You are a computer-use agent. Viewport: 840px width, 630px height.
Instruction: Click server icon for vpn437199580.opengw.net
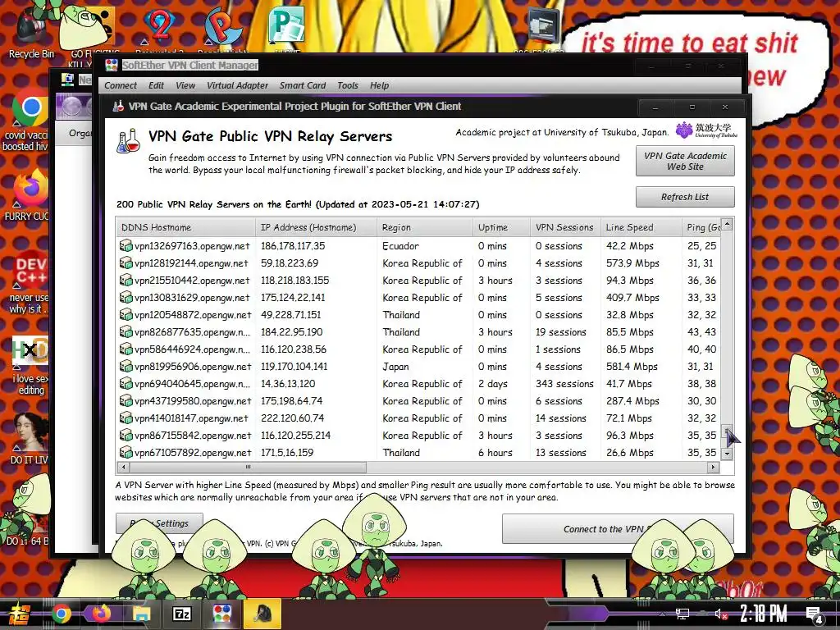(126, 400)
